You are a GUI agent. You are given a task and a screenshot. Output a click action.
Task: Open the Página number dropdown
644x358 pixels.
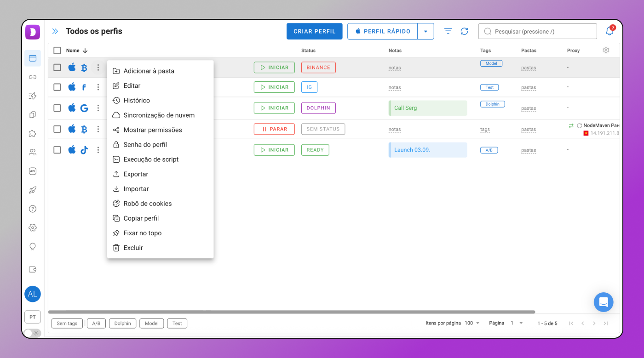pyautogui.click(x=517, y=323)
